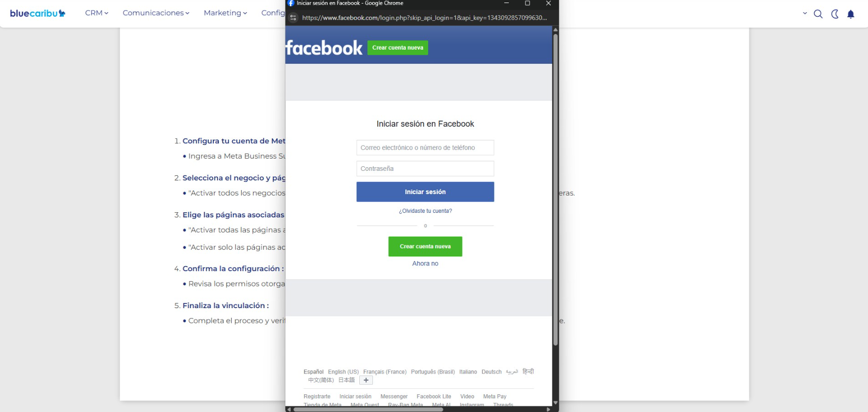Select Arabic language link

tap(512, 372)
